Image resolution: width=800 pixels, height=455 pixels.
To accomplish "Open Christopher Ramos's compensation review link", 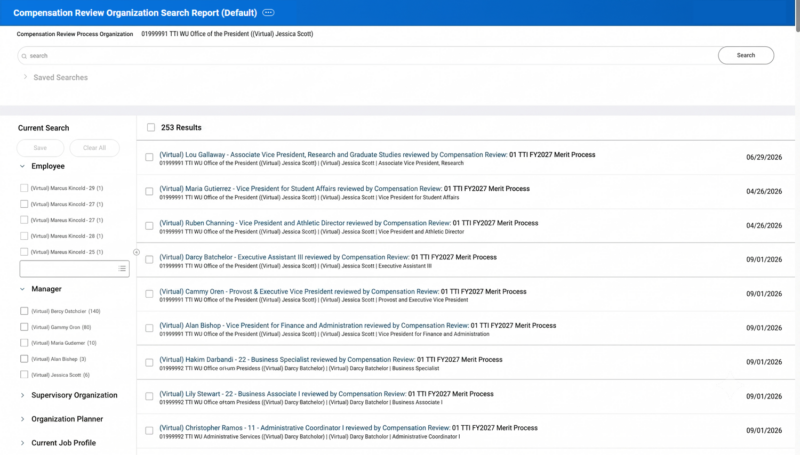I will click(305, 428).
